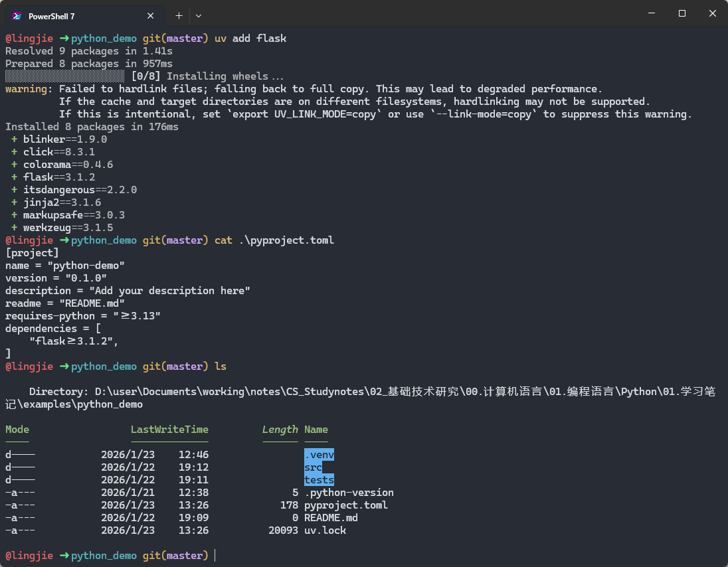The image size is (728, 567).
Task: Click the 'pyproject.toml' file name in listing
Action: click(346, 505)
